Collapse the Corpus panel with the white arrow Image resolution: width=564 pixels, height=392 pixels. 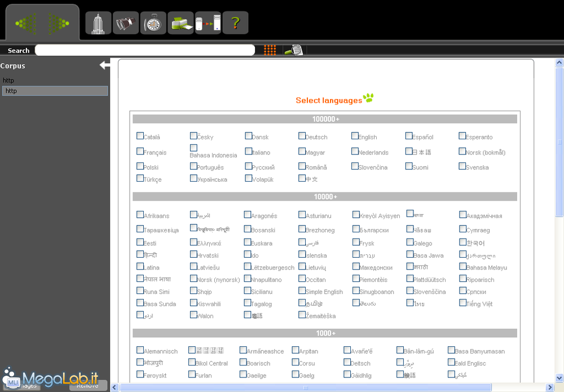click(105, 65)
